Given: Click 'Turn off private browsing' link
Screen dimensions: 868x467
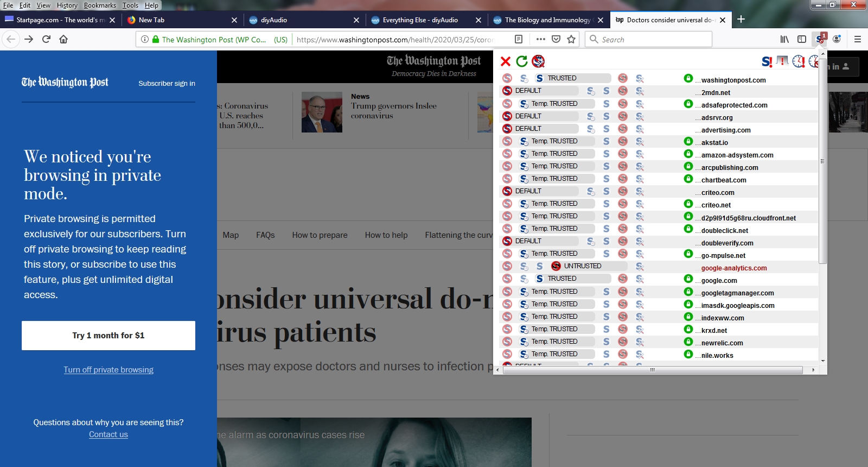Looking at the screenshot, I should click(x=108, y=370).
